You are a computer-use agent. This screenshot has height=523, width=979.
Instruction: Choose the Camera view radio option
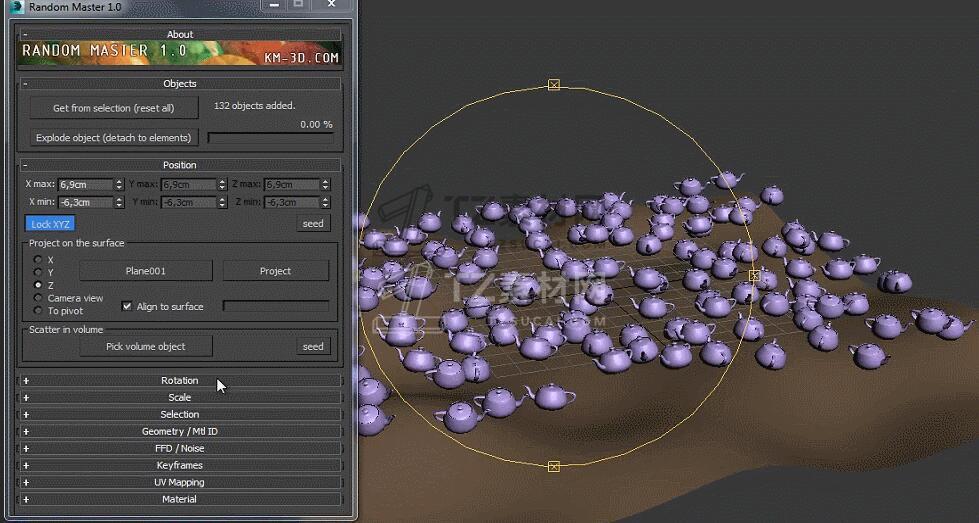coord(38,298)
